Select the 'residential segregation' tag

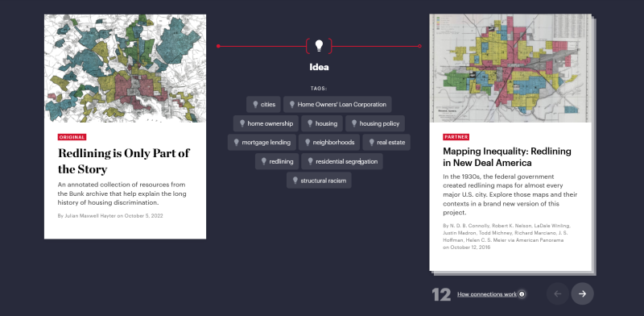coord(342,161)
